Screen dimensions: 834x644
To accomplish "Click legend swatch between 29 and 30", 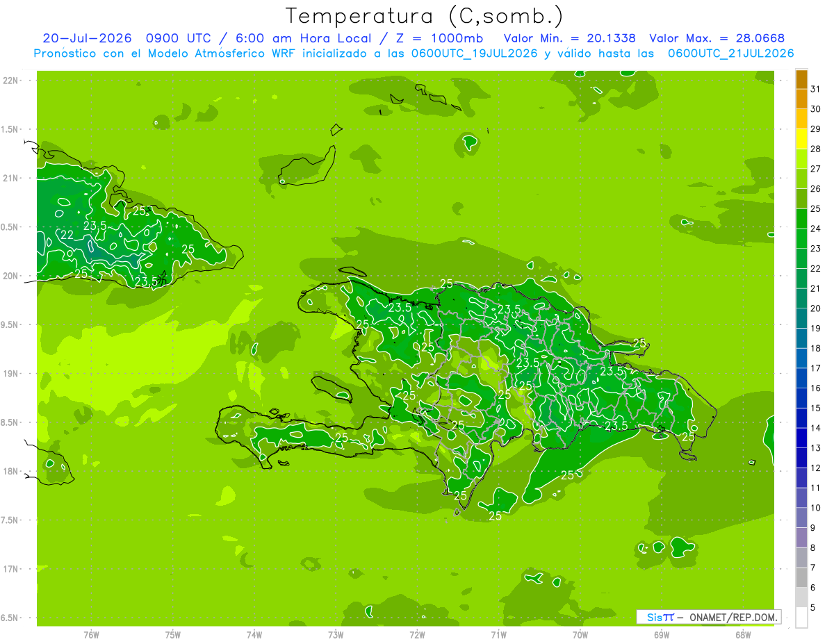I will [801, 119].
